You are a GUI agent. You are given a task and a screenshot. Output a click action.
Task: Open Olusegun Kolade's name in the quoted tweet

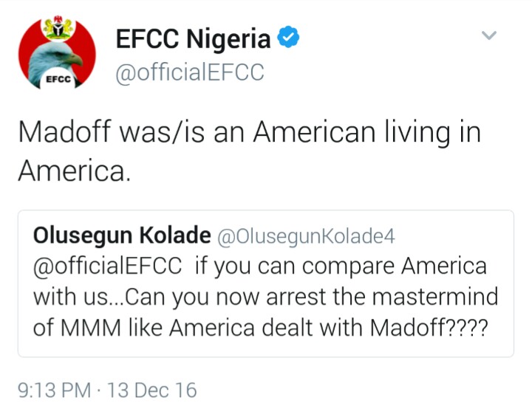[122, 235]
